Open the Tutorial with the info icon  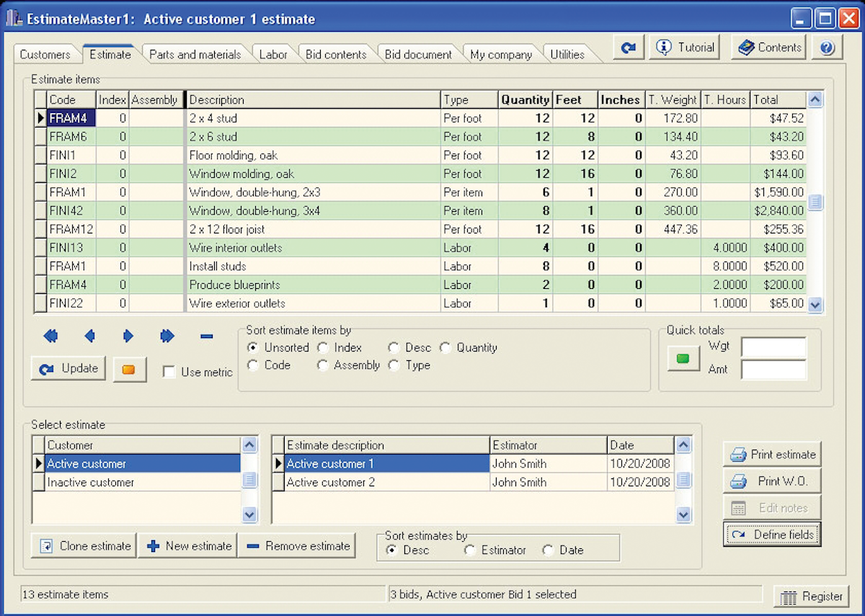click(683, 47)
